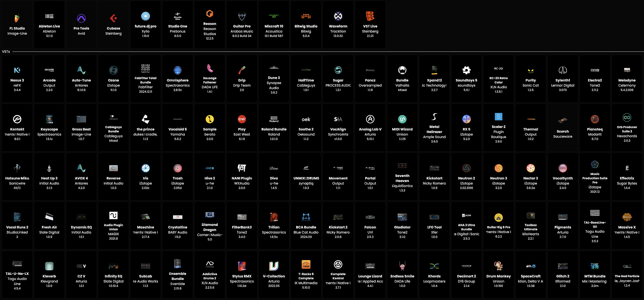This screenshot has width=644, height=300.
Task: Select the Vocal Runs 2 name
Action: click(17, 227)
